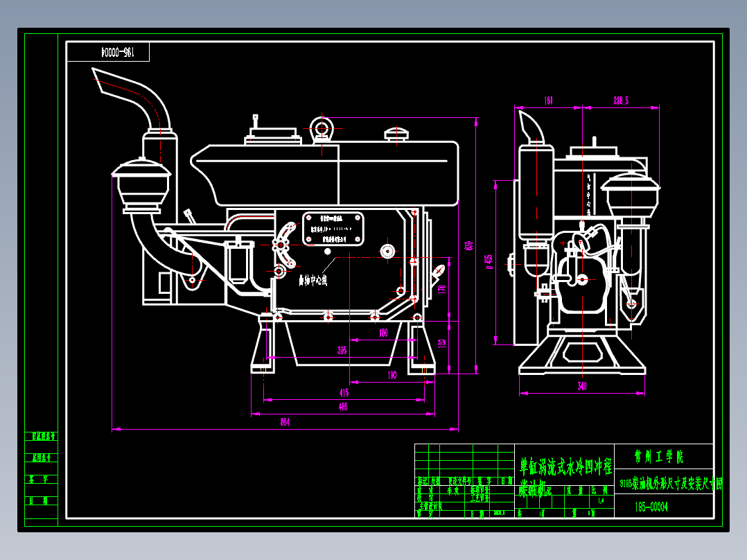Click the lifting eye ring atop engine
This screenshot has height=560, width=747.
[x=322, y=129]
